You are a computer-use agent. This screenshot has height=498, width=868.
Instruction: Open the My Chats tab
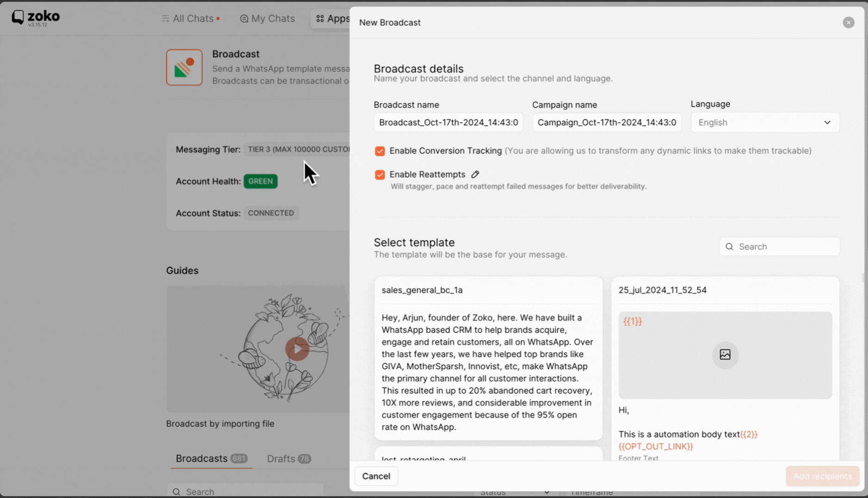coord(267,19)
